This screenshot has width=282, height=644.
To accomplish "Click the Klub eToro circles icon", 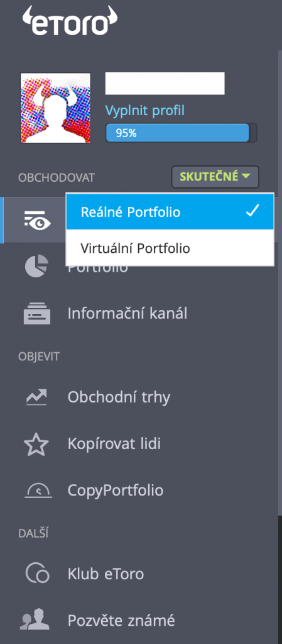I will pyautogui.click(x=37, y=573).
